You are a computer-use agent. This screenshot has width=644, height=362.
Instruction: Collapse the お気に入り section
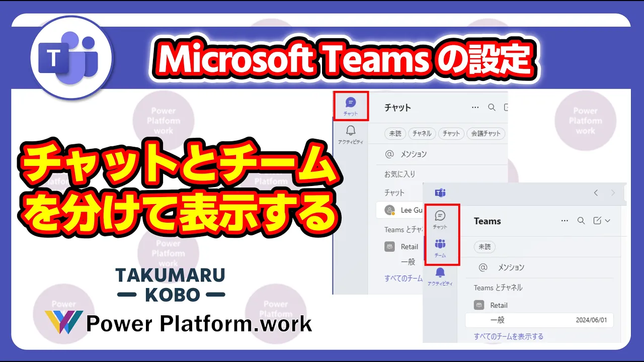(x=400, y=174)
